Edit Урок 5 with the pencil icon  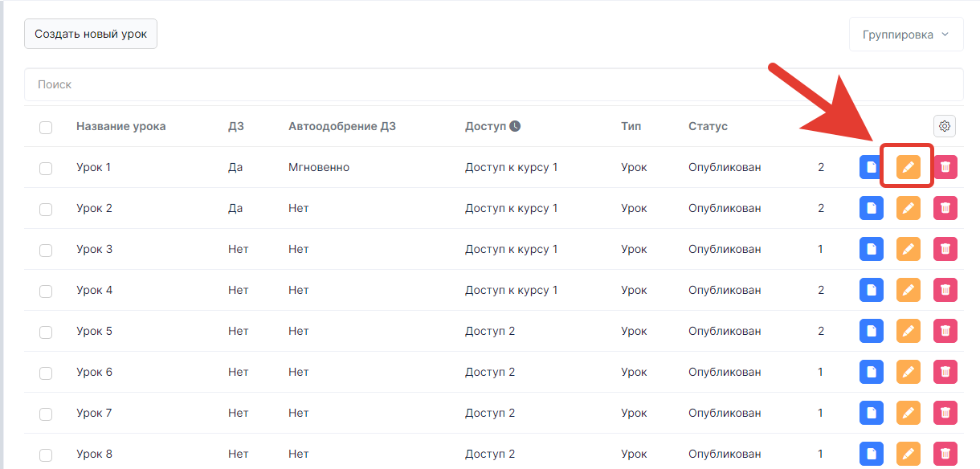[909, 331]
